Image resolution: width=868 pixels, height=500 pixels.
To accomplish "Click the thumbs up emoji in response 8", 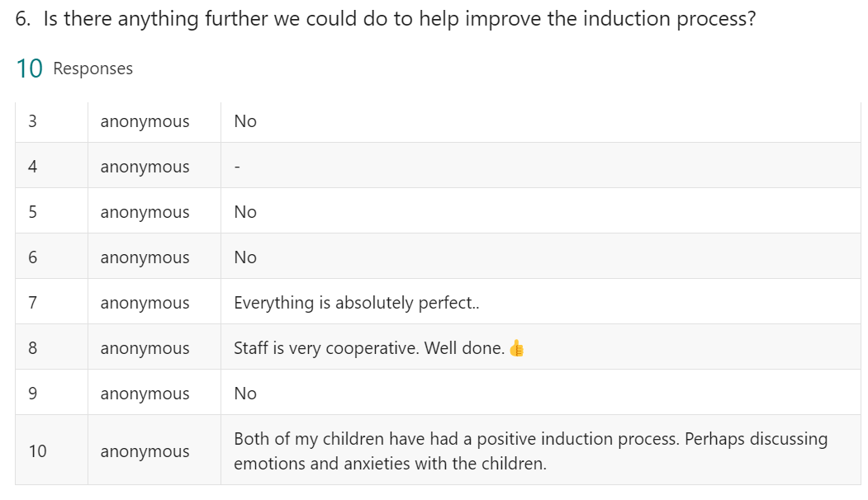I will [x=516, y=348].
